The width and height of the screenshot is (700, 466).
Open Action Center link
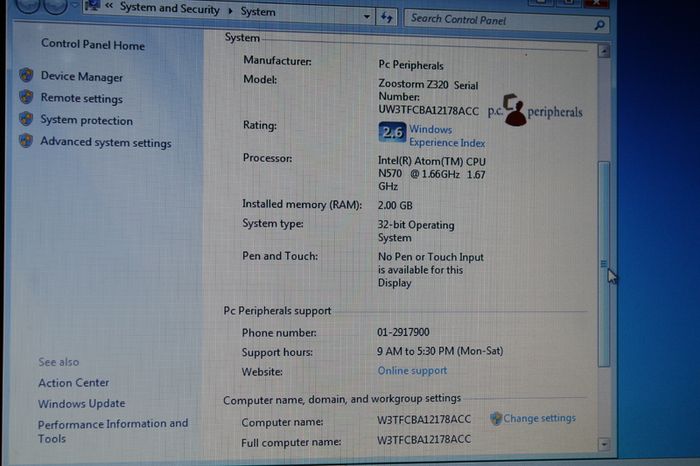(x=73, y=383)
